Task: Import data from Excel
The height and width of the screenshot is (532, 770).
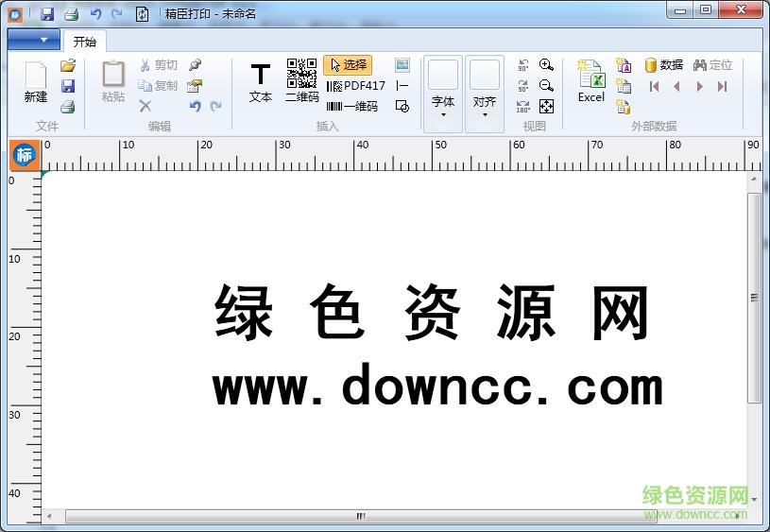Action: click(x=590, y=81)
